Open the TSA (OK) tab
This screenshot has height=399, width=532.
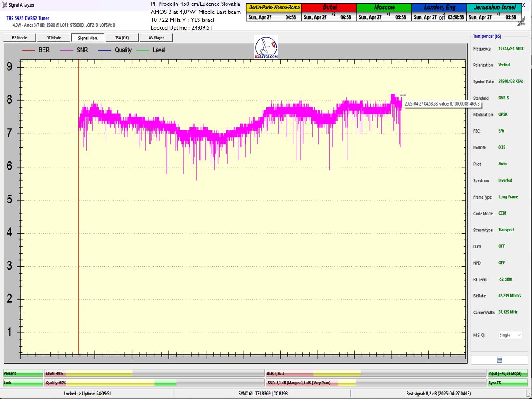122,38
